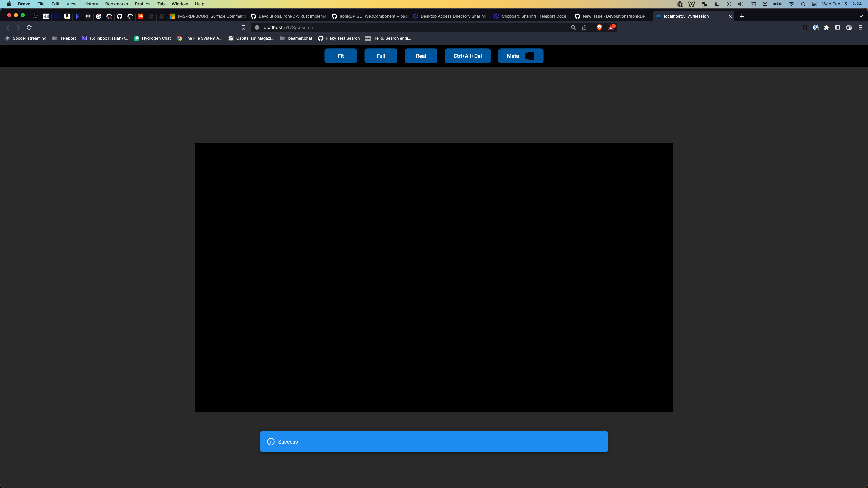Open the Brave hamburger menu

click(x=860, y=28)
